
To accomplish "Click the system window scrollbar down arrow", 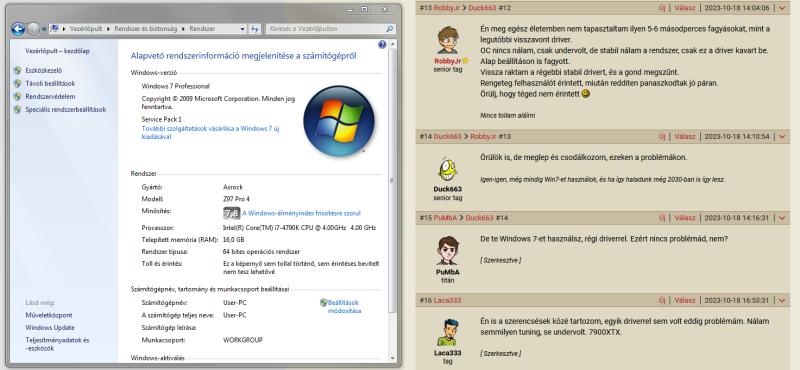I will click(x=392, y=358).
